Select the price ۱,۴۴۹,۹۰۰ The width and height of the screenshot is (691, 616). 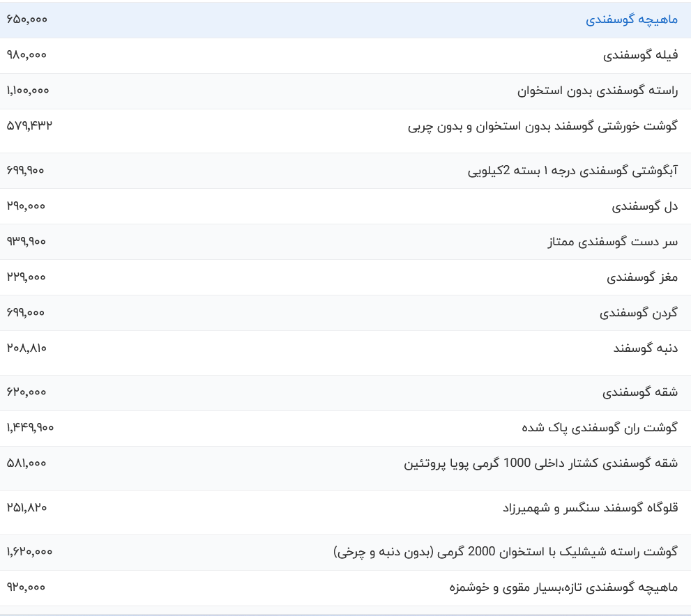click(30, 428)
